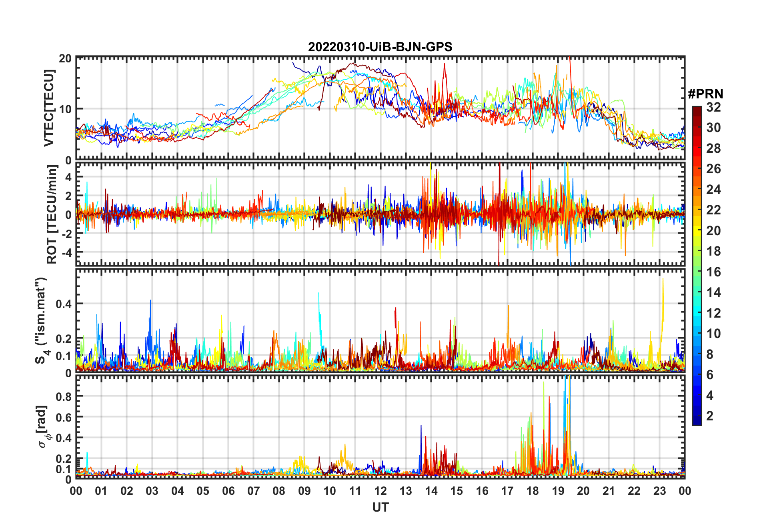
Task: Click colorbar tick label 2
Action: click(x=710, y=416)
